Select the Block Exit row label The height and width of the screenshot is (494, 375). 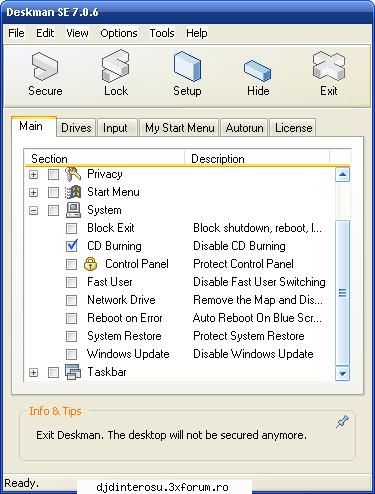pyautogui.click(x=111, y=228)
